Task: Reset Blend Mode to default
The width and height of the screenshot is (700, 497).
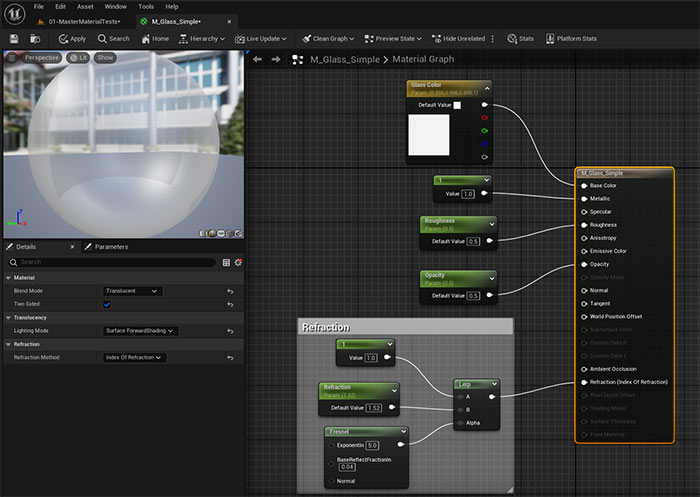Action: [x=230, y=291]
